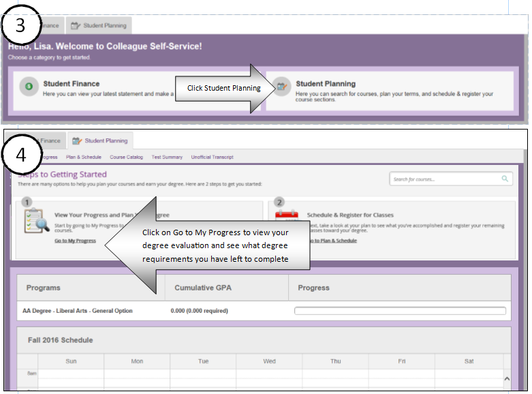Click the Student Planning category icon beside its heading
This screenshot has width=532, height=394.
(x=281, y=87)
